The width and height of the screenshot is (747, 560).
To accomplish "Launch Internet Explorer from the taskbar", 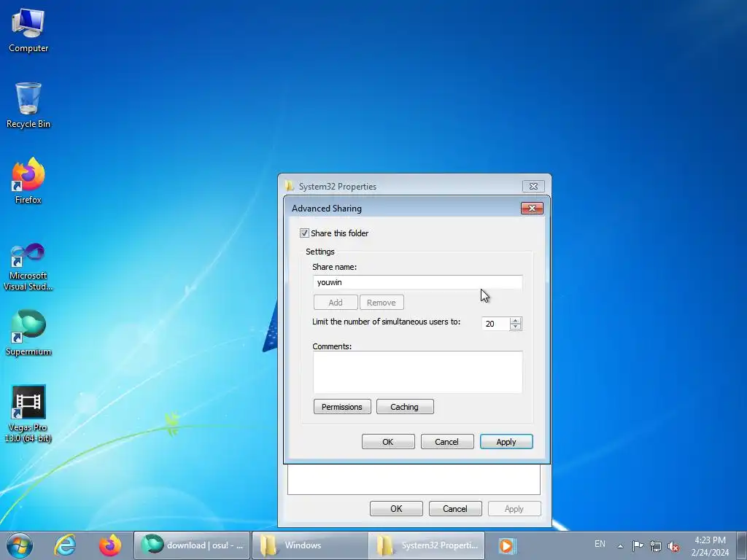I will 65,545.
